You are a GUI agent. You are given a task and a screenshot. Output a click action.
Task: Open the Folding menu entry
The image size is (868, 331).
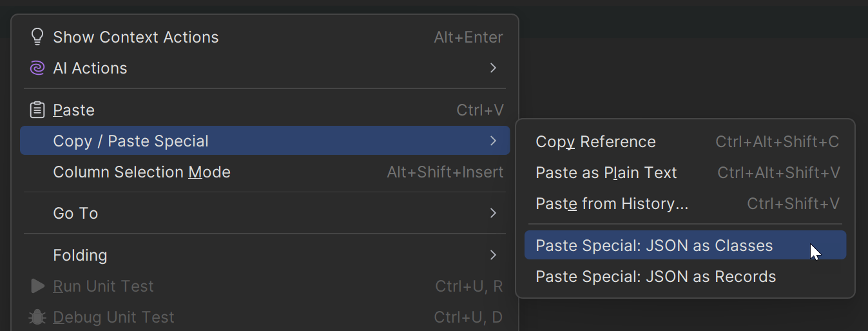[80, 255]
